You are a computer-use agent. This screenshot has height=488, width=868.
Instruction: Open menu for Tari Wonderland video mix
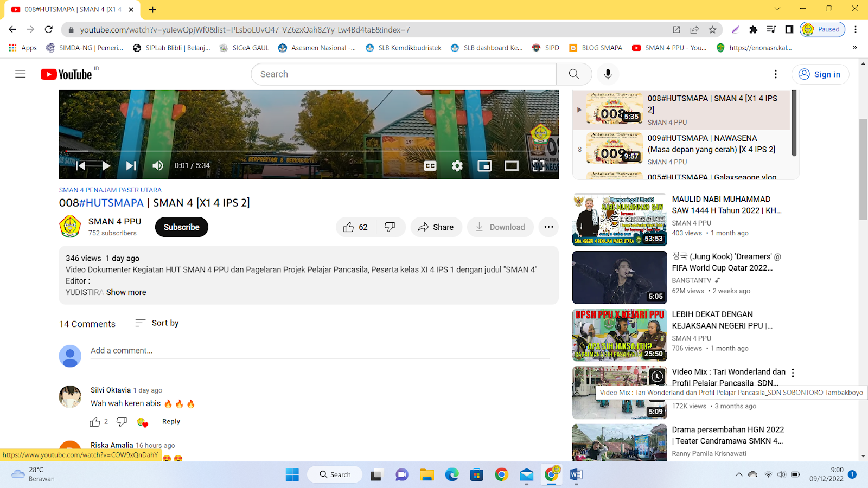(793, 373)
